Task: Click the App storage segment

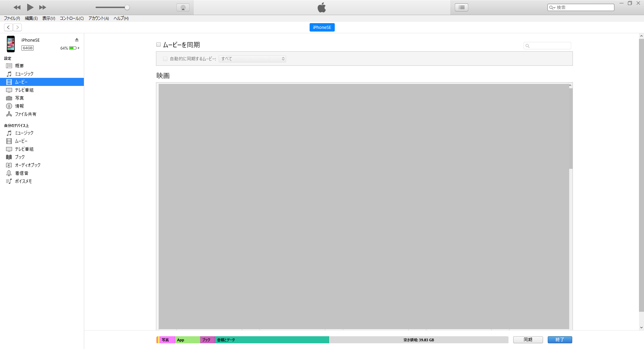Action: point(187,340)
